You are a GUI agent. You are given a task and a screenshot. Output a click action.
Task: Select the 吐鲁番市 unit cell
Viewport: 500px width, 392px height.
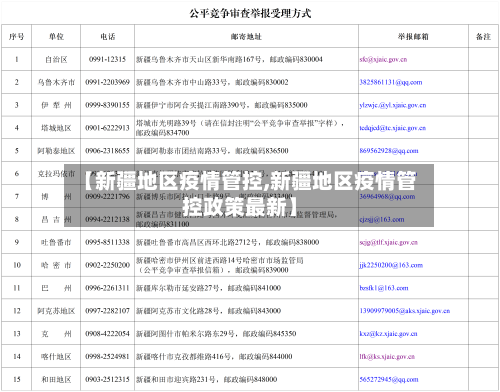click(x=56, y=242)
